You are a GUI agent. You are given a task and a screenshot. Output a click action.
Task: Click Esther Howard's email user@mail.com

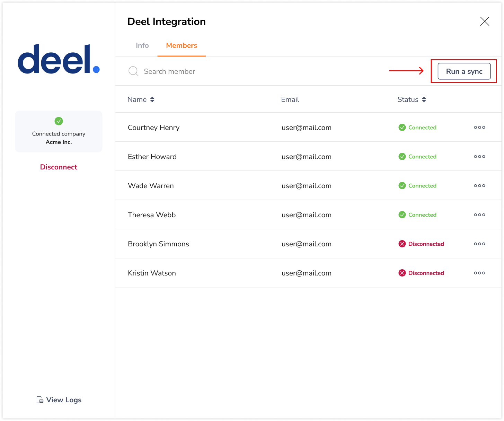click(307, 157)
